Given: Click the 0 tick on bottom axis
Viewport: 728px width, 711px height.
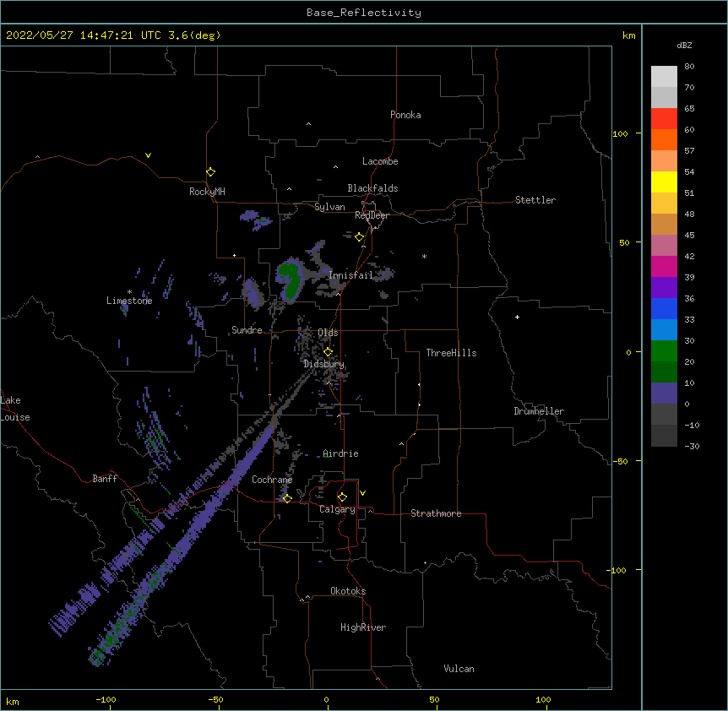Looking at the screenshot, I should click(x=326, y=699).
